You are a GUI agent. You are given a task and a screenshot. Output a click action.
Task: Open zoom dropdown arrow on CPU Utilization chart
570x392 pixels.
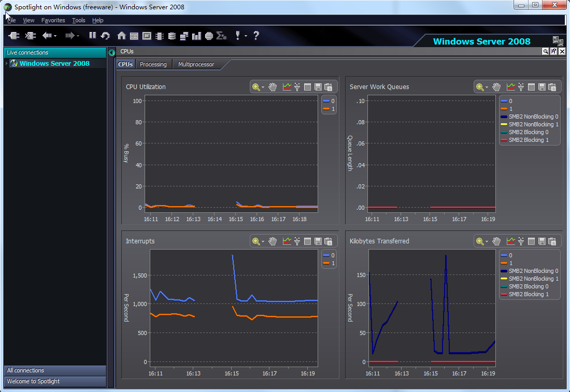(263, 88)
